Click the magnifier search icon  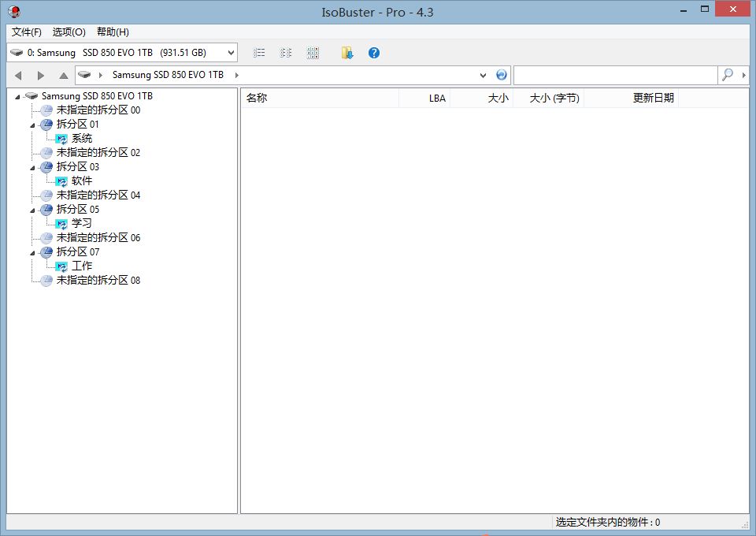(727, 75)
